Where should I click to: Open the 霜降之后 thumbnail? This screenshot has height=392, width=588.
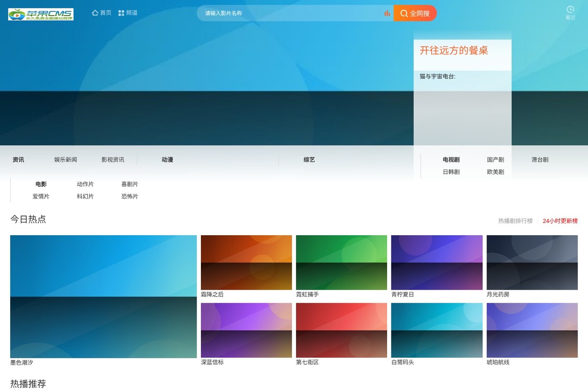point(246,263)
